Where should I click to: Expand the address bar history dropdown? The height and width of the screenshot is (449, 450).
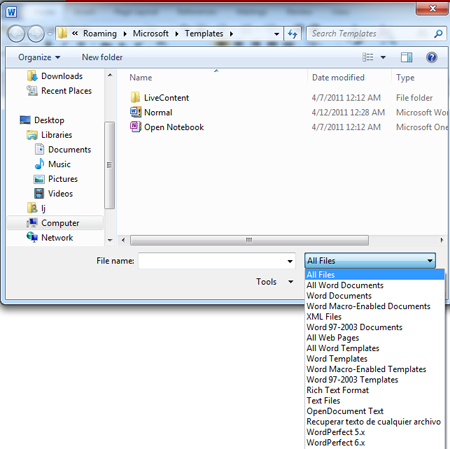276,34
